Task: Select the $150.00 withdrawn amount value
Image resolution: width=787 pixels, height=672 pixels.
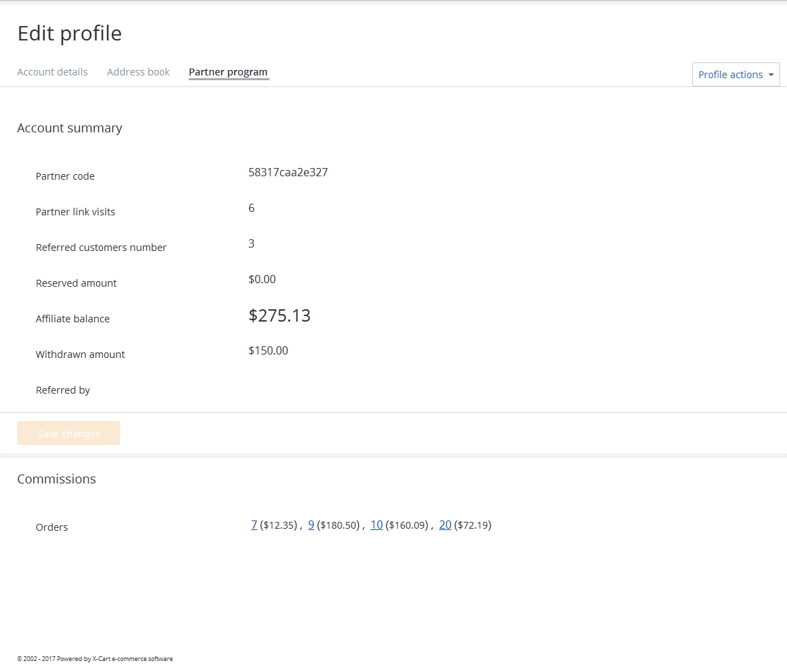Action: pos(268,351)
